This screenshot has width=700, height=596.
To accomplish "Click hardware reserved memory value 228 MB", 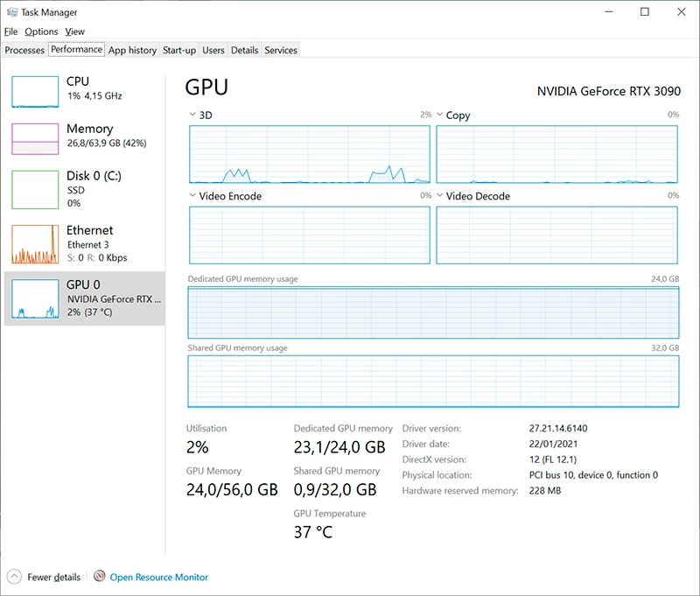I will click(544, 491).
